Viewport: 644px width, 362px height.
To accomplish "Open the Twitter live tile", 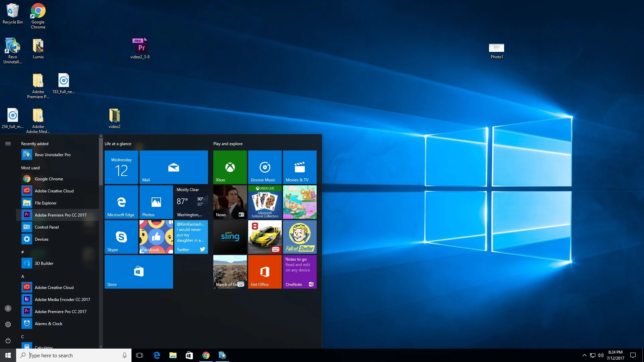I will [x=191, y=237].
